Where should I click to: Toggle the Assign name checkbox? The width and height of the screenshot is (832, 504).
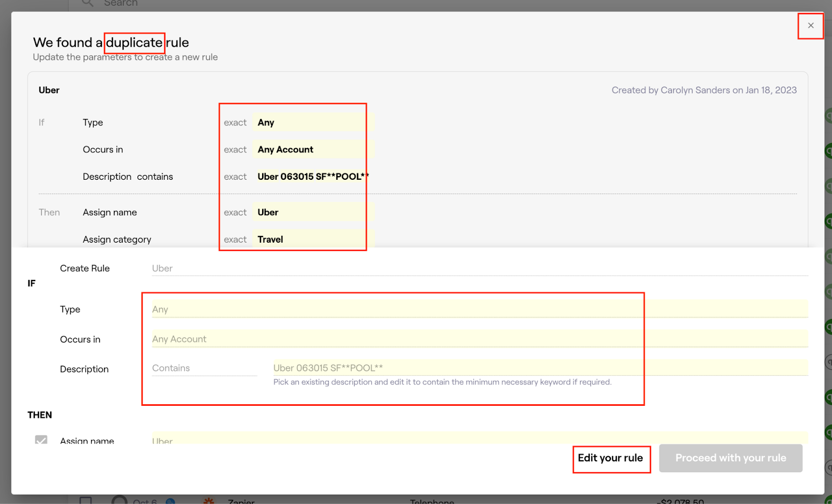[41, 440]
